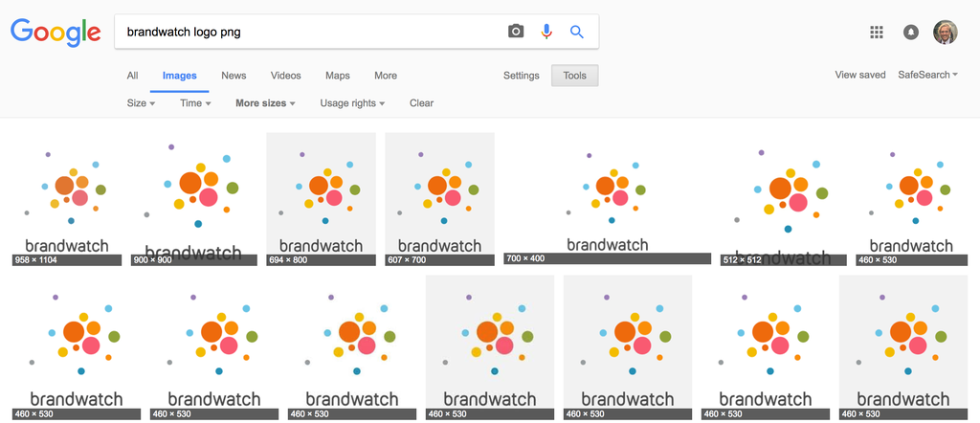Viewport: 980px width, 423px height.
Task: Go to the Google logo homepage
Action: coord(56,33)
